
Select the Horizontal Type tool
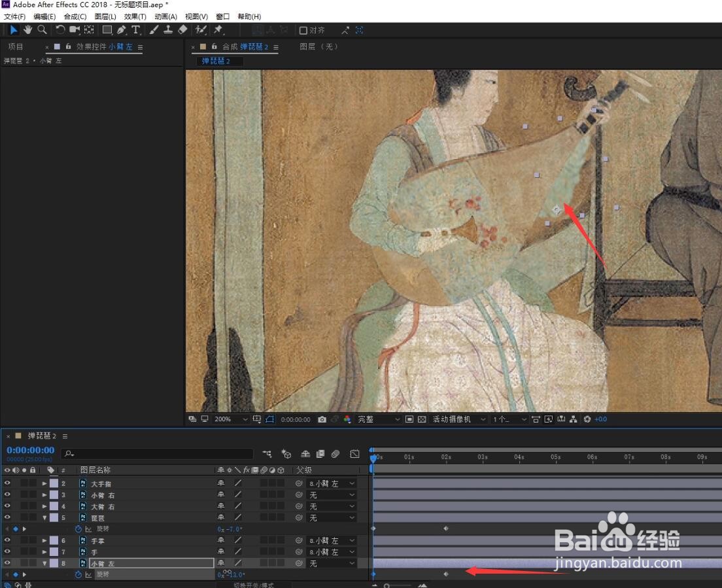pyautogui.click(x=136, y=30)
